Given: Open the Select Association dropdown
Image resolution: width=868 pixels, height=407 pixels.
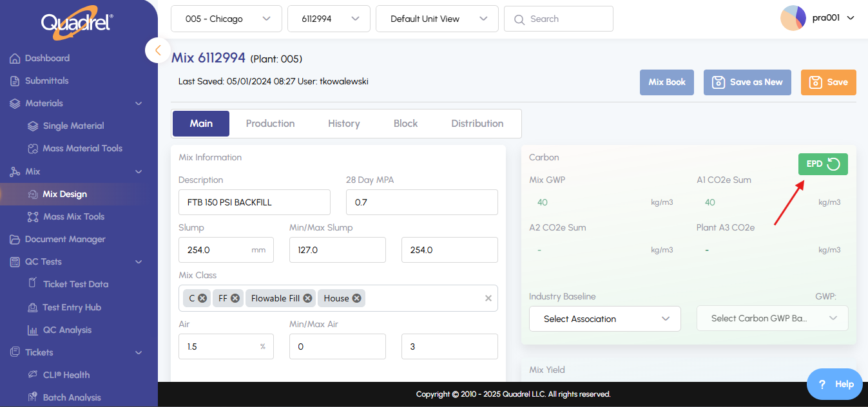Looking at the screenshot, I should 605,319.
